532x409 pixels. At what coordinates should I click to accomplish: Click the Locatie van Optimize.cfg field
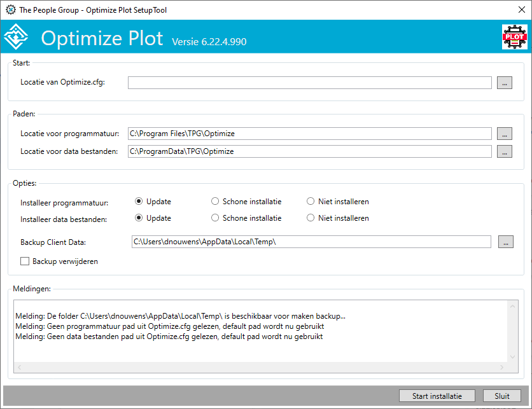[x=309, y=83]
